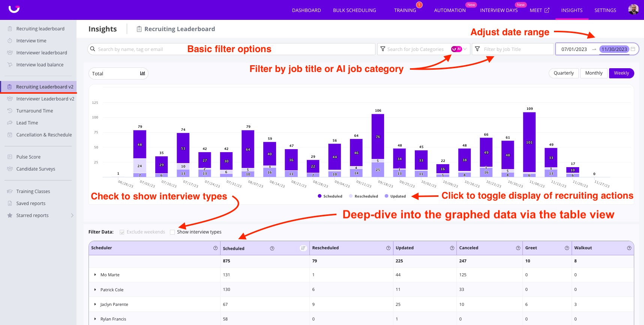Select the Weekly chart view
This screenshot has height=325, width=644.
621,73
